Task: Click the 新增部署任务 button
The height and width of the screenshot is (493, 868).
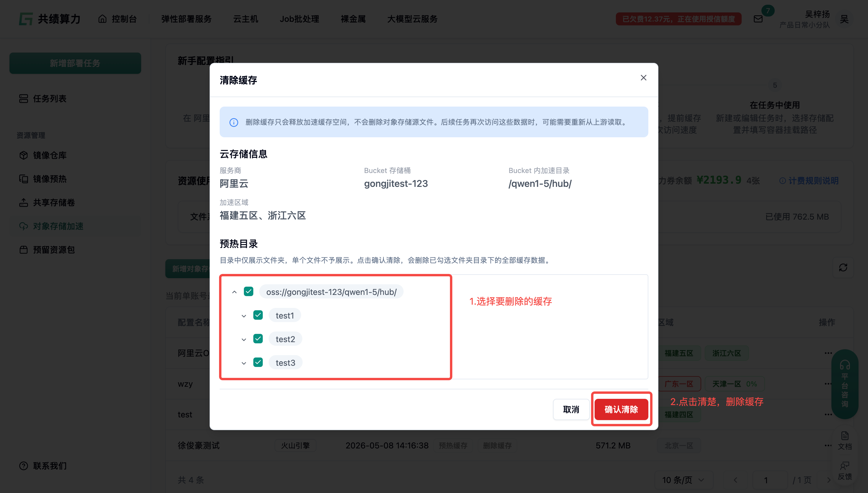Action: coord(75,63)
